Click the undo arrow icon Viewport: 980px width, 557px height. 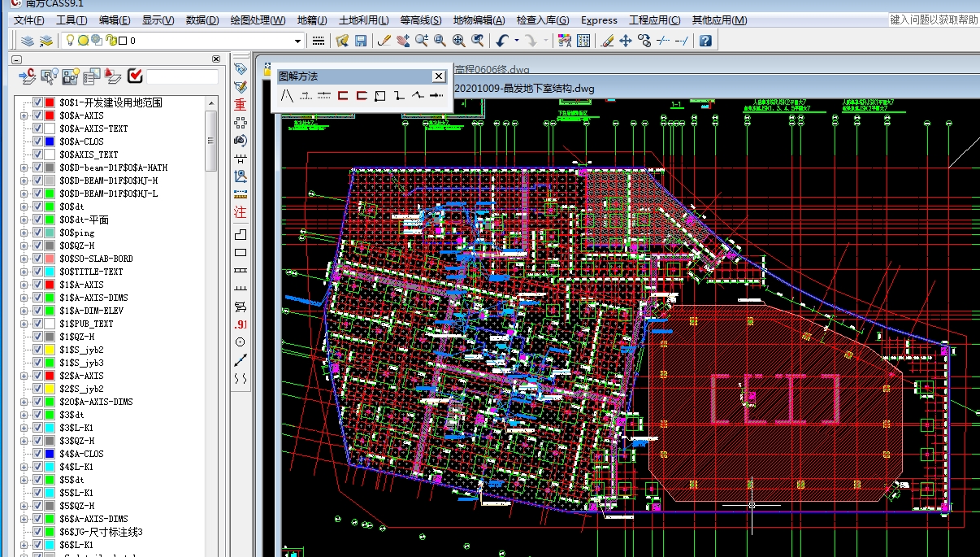[502, 41]
